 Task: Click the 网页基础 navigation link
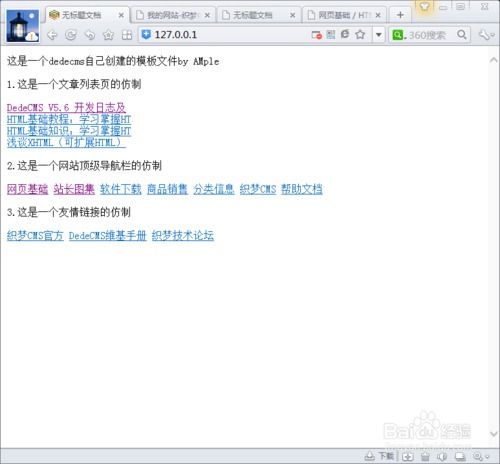27,189
